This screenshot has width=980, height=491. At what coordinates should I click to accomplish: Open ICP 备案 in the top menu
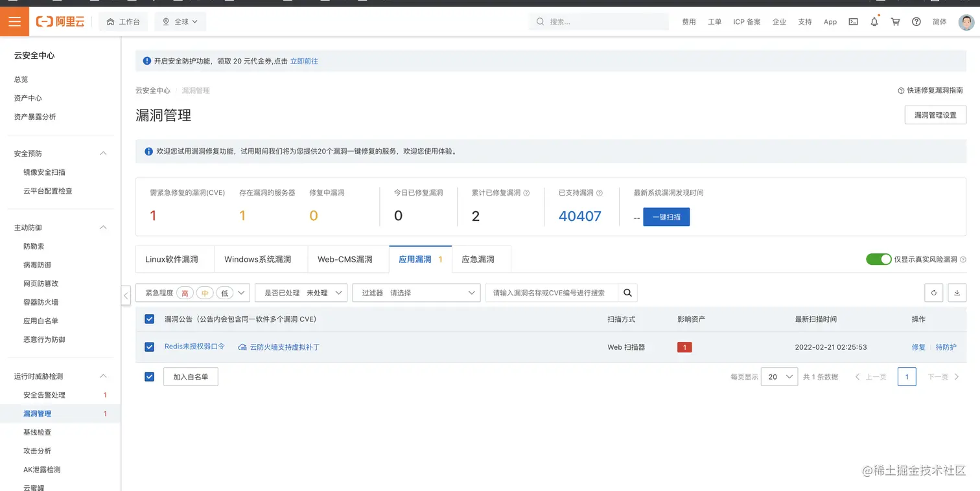(747, 22)
